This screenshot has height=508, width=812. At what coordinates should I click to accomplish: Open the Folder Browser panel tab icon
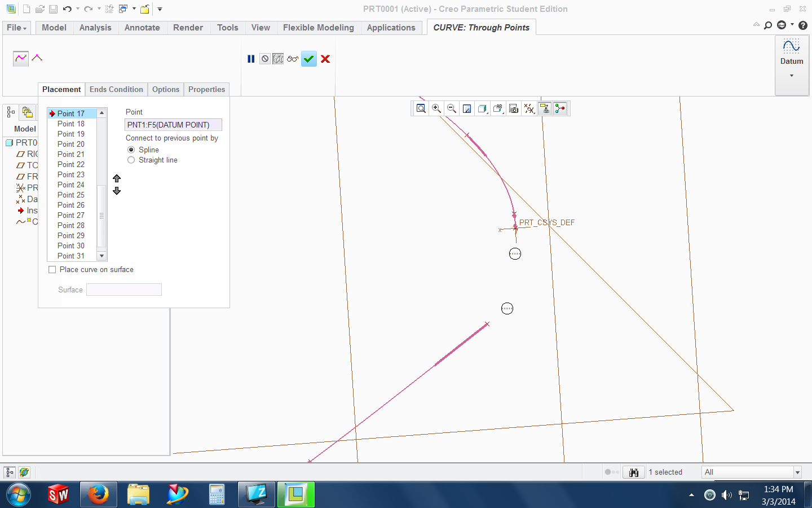coord(27,112)
